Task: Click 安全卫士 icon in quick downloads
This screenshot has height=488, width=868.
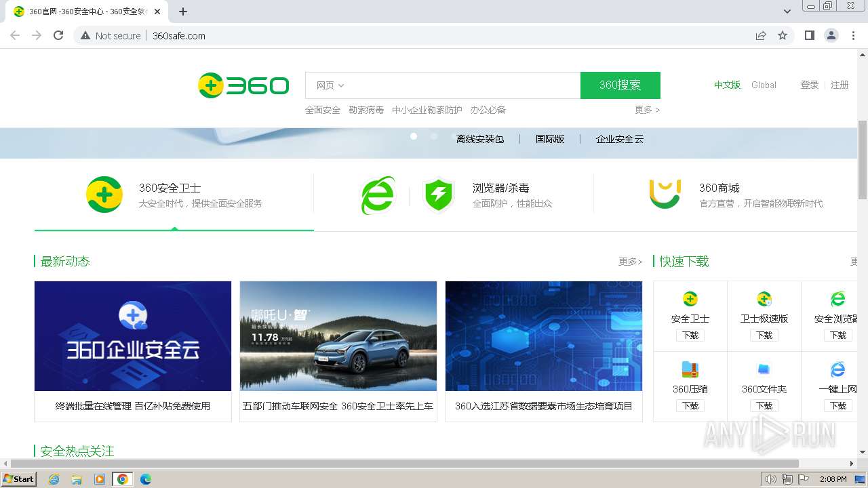Action: [690, 299]
